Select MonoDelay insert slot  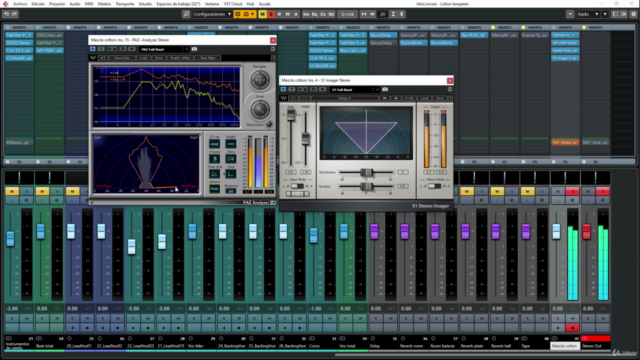point(382,35)
